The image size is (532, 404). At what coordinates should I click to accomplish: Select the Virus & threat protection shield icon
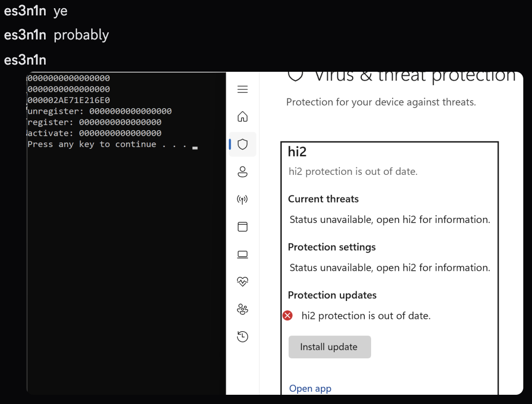click(242, 144)
